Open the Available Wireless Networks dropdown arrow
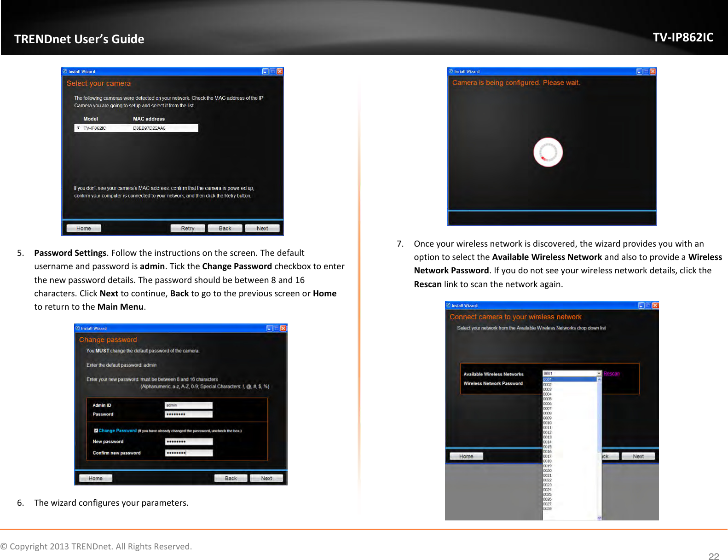The width and height of the screenshot is (728, 560). point(599,374)
